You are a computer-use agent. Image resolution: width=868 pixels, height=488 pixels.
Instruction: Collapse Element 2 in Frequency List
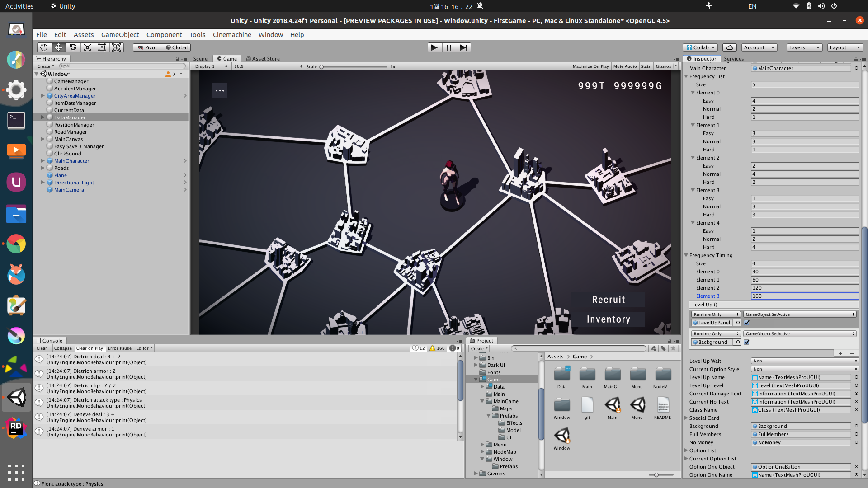[x=693, y=158]
